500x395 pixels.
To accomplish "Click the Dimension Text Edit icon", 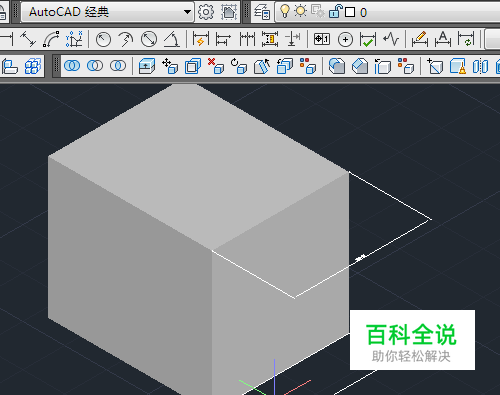I will 443,39.
